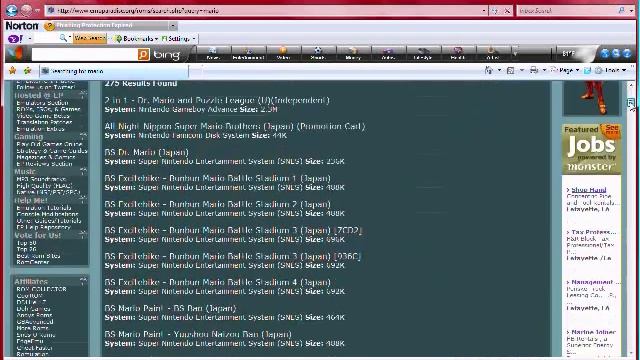Open 'All Night Nippon Super Mario Brothers' result

click(x=235, y=126)
